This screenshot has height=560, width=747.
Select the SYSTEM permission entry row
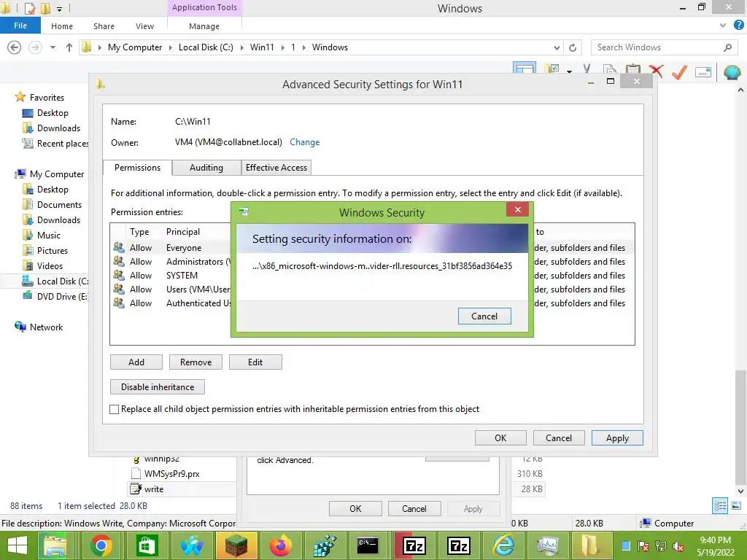(x=171, y=275)
